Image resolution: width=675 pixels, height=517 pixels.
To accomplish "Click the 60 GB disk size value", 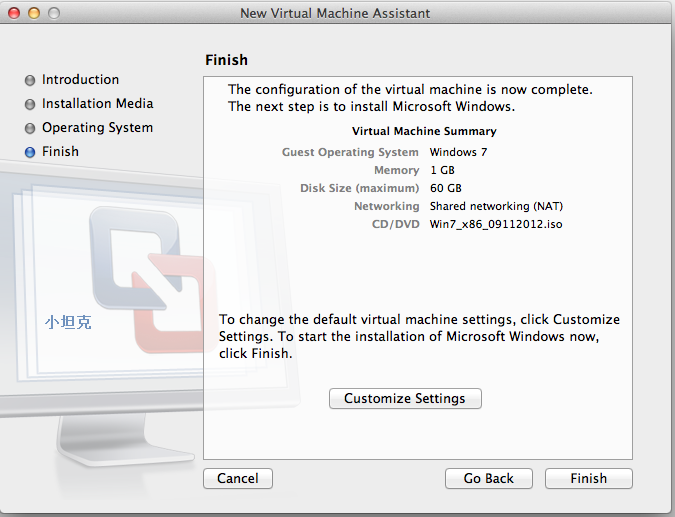I will [x=446, y=188].
